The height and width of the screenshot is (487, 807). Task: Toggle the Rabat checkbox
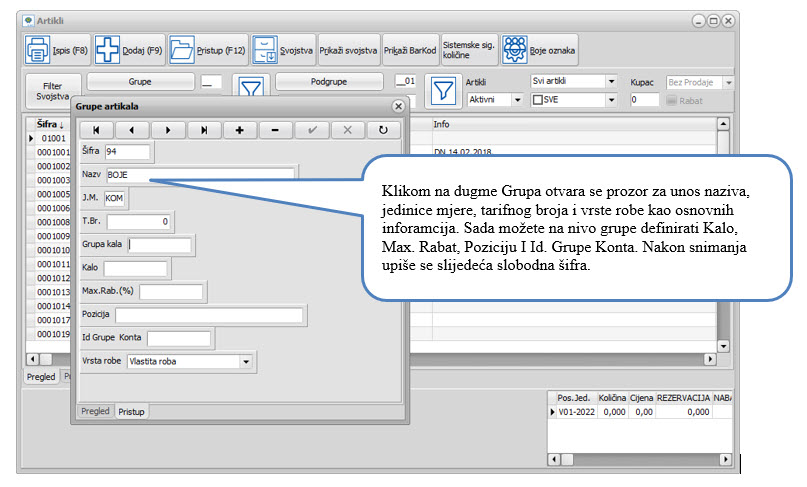click(671, 101)
